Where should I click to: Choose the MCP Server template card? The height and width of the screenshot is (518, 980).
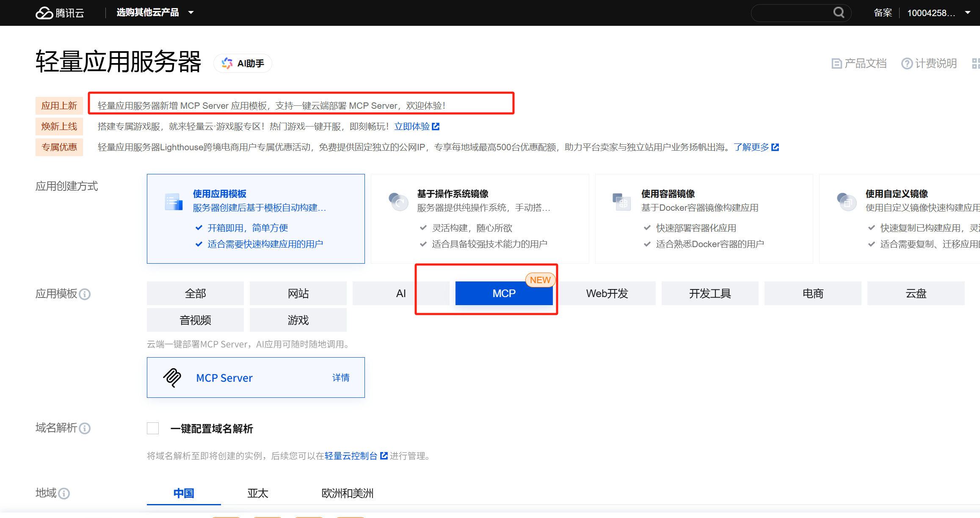point(256,377)
